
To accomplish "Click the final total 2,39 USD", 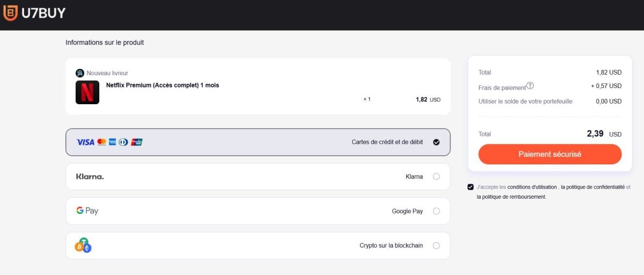I will click(604, 134).
